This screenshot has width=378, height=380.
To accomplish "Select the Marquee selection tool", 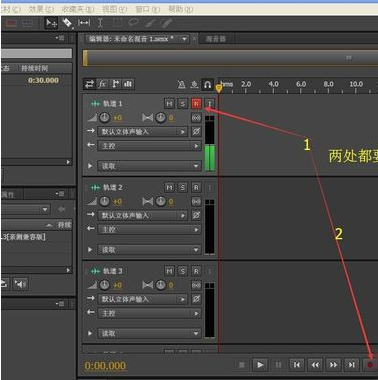I will pyautogui.click(x=117, y=23).
